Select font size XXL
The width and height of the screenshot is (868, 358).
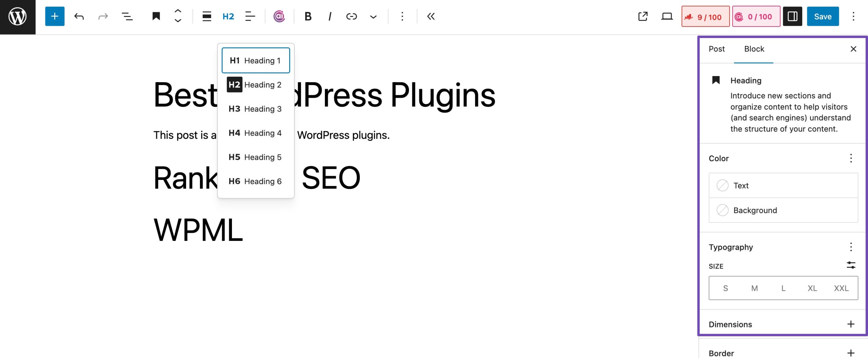[x=841, y=288]
